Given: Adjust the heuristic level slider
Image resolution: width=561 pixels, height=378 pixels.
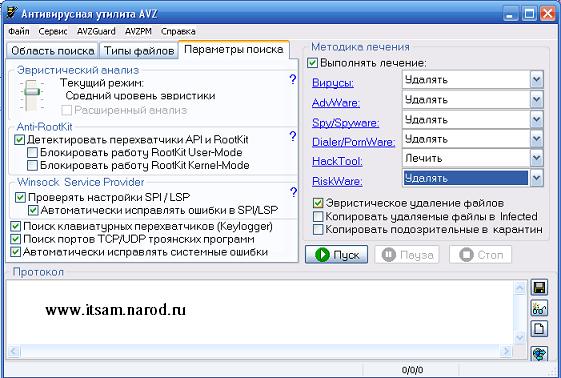Looking at the screenshot, I should (x=32, y=92).
